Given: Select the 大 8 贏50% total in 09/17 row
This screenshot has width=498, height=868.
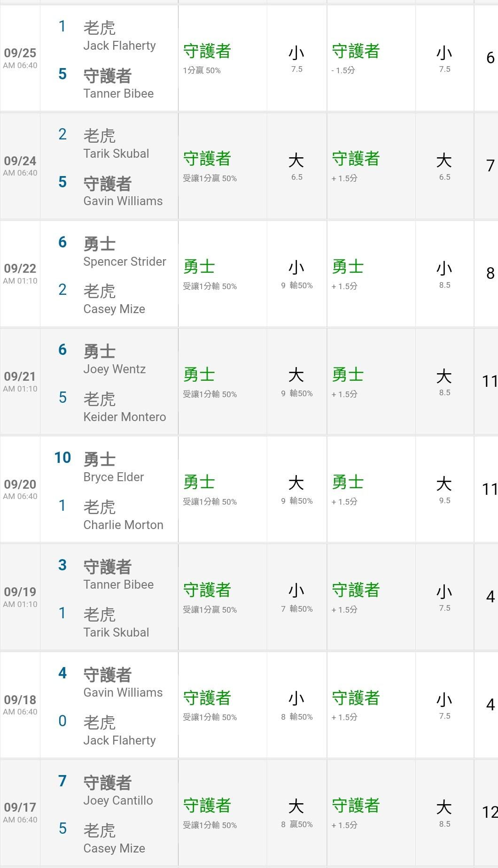Looking at the screenshot, I should point(296,813).
